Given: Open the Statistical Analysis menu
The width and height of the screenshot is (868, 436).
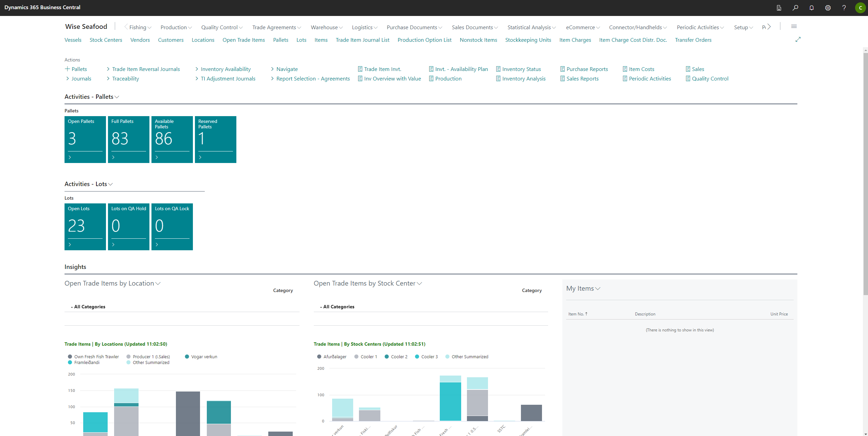Looking at the screenshot, I should pos(531,27).
